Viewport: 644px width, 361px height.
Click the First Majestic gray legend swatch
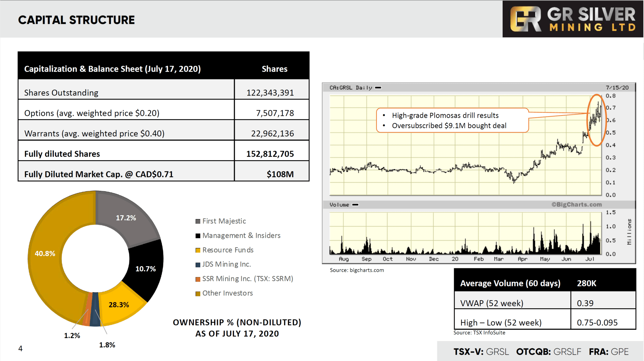click(x=198, y=221)
